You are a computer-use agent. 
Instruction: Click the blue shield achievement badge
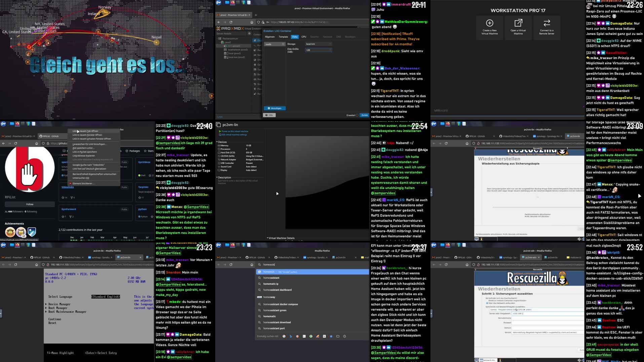[32, 232]
